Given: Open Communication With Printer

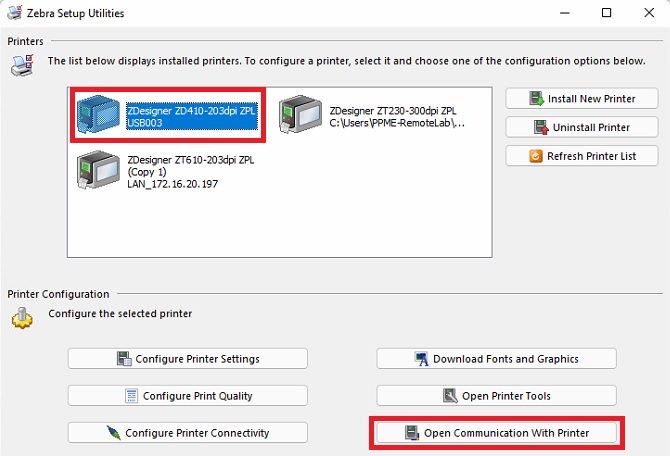Looking at the screenshot, I should [497, 433].
